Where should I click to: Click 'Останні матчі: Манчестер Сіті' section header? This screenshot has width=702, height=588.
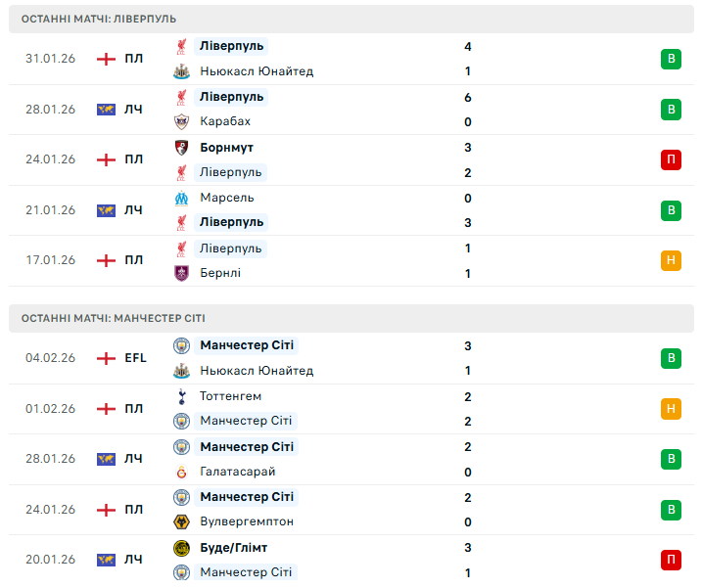[114, 318]
